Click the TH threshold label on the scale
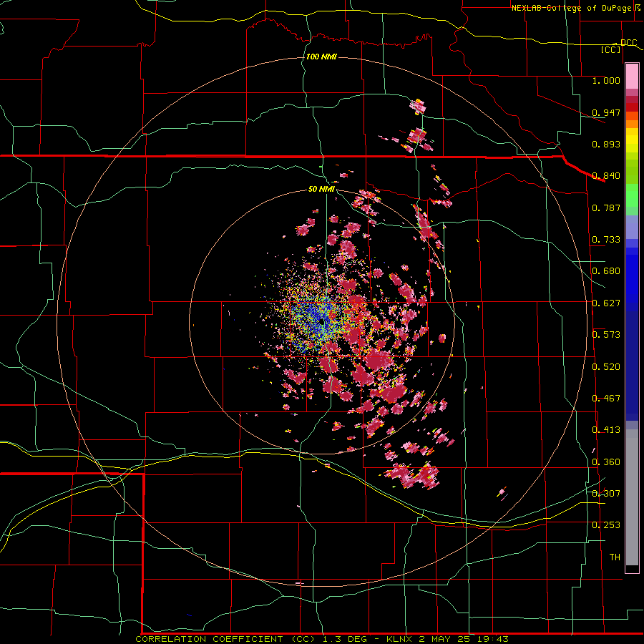This screenshot has width=644, height=644. [615, 557]
